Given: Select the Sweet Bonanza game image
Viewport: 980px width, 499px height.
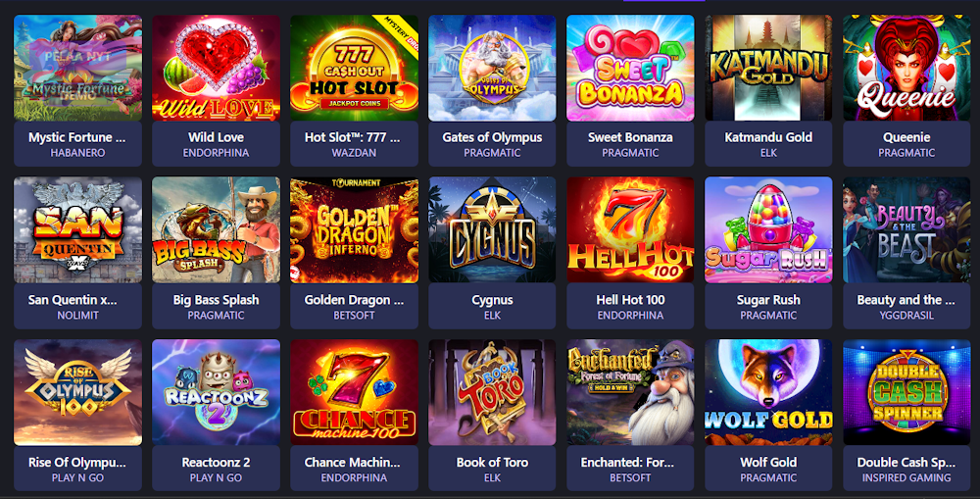Looking at the screenshot, I should tap(630, 69).
